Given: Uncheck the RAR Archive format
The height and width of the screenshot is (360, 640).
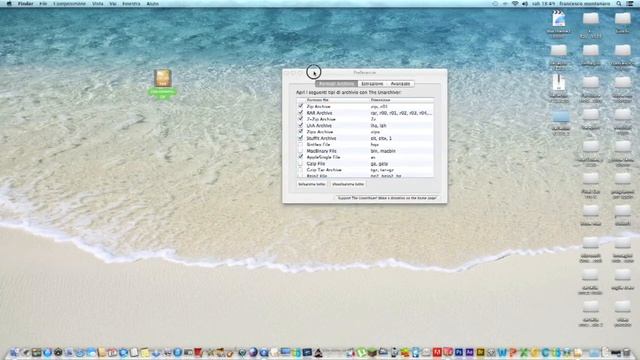Looking at the screenshot, I should pos(301,113).
